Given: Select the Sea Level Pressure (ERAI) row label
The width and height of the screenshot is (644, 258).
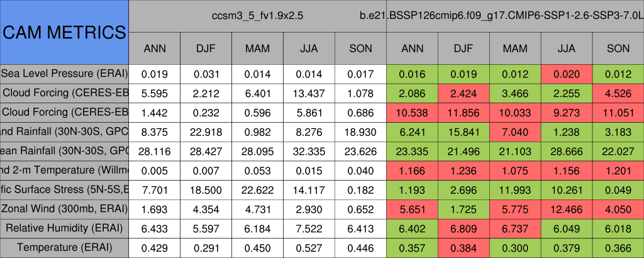Looking at the screenshot, I should [x=64, y=74].
